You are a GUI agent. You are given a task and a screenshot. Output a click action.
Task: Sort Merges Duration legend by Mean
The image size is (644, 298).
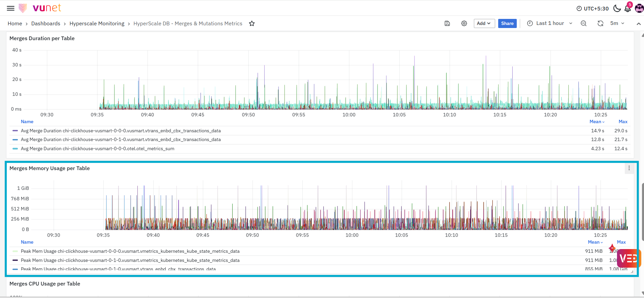coord(597,121)
